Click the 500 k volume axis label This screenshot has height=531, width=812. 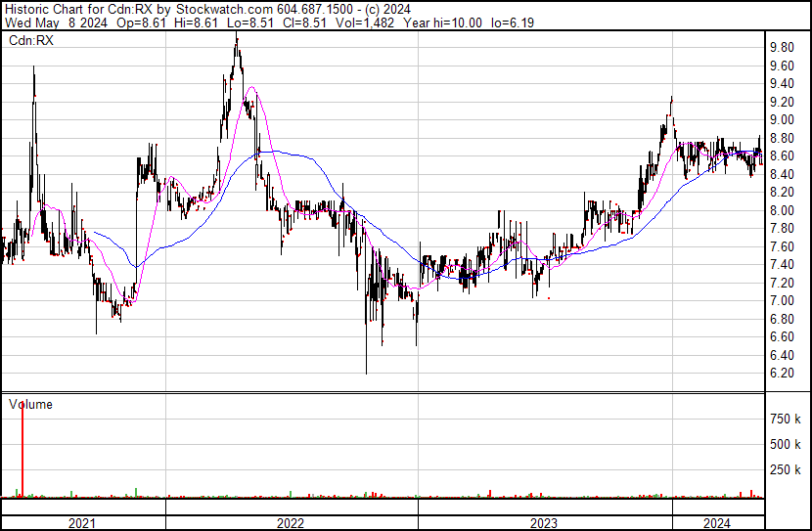click(x=784, y=445)
